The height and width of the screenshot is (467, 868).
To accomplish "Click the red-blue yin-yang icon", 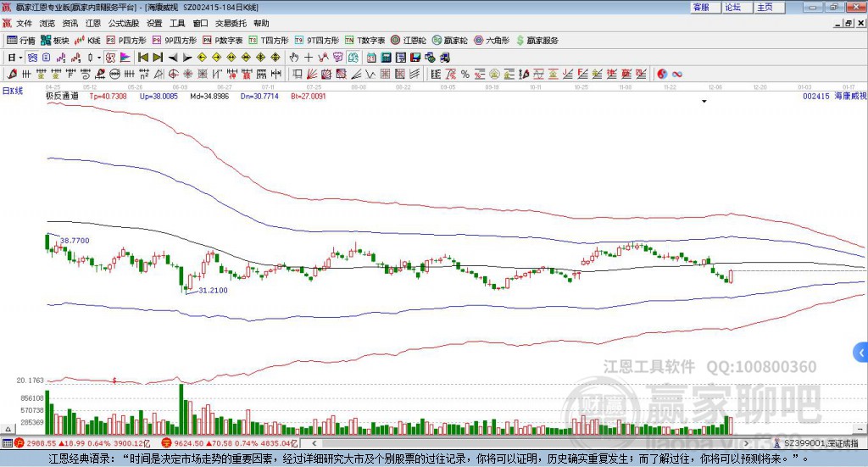I will click(662, 74).
